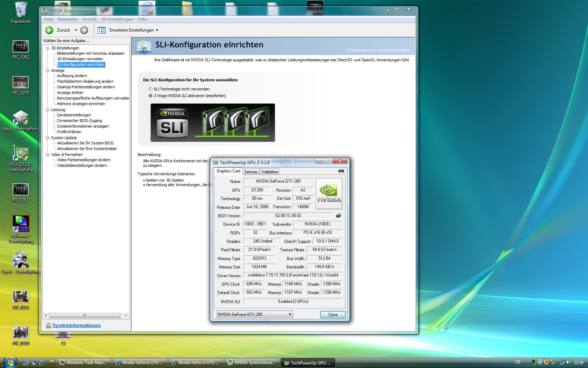Click the Switch between windows quick launch icon
Image resolution: width=588 pixels, height=368 pixels.
pos(34,363)
